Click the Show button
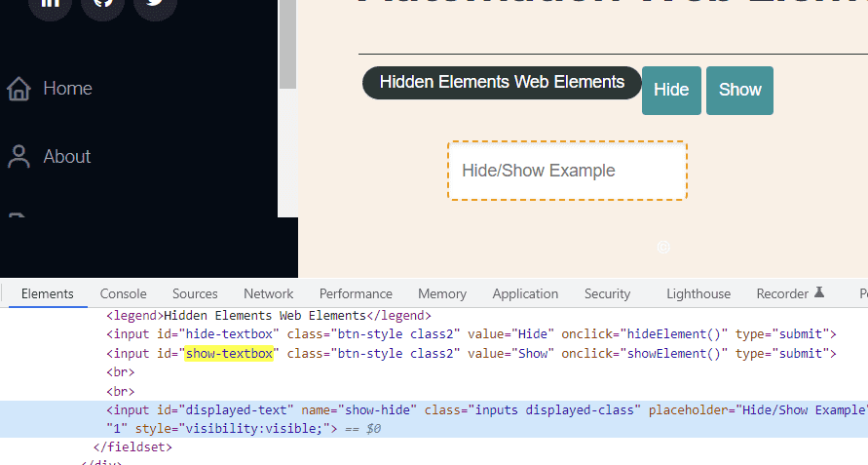 click(739, 91)
